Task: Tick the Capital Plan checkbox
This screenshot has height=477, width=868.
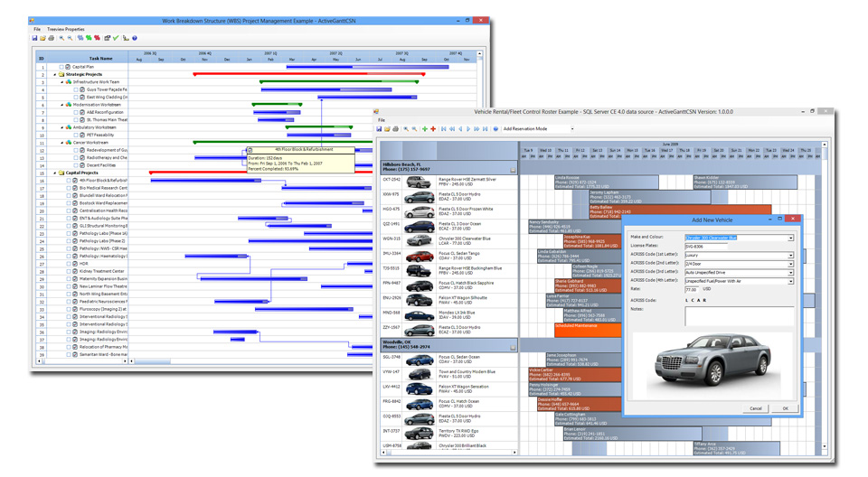Action: (x=62, y=67)
